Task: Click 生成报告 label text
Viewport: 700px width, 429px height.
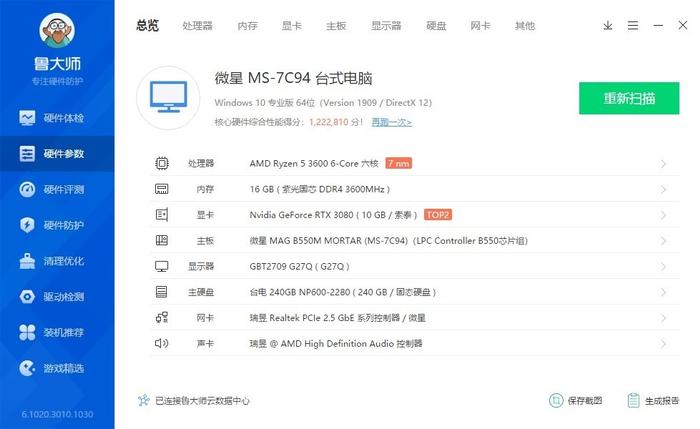Action: pyautogui.click(x=662, y=401)
